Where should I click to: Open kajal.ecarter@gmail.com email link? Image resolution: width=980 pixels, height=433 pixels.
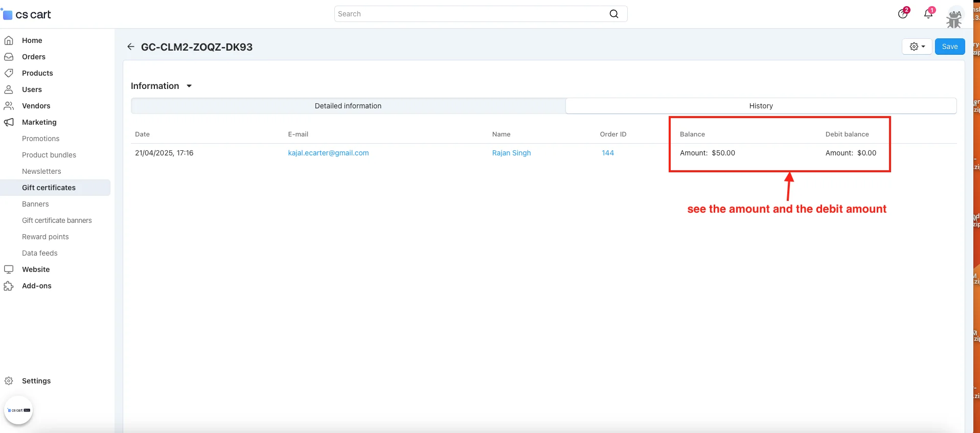pyautogui.click(x=328, y=153)
